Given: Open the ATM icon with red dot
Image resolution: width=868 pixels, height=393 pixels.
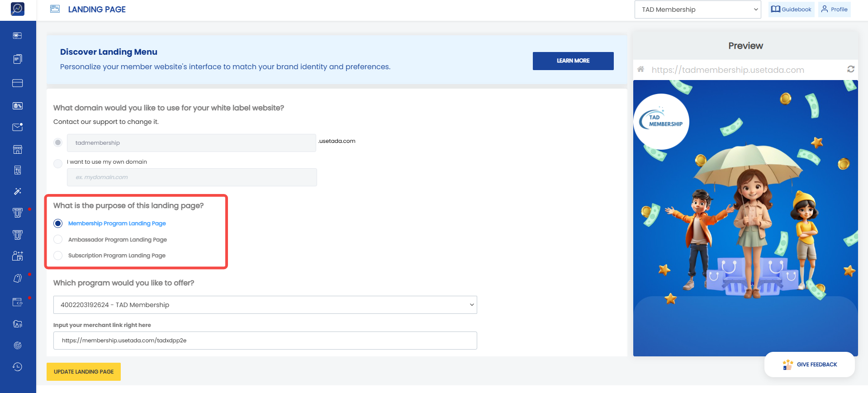Looking at the screenshot, I should 18,213.
